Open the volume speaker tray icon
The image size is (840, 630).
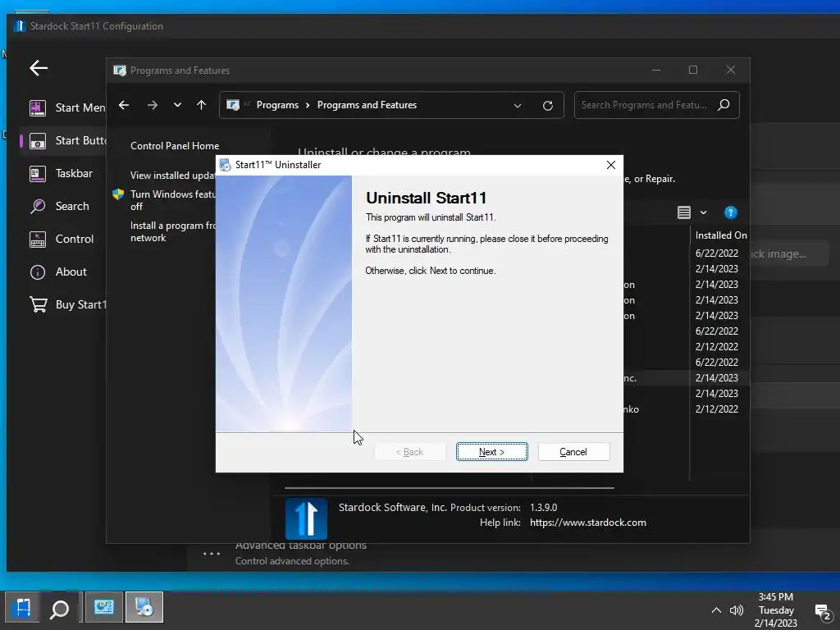tap(737, 610)
